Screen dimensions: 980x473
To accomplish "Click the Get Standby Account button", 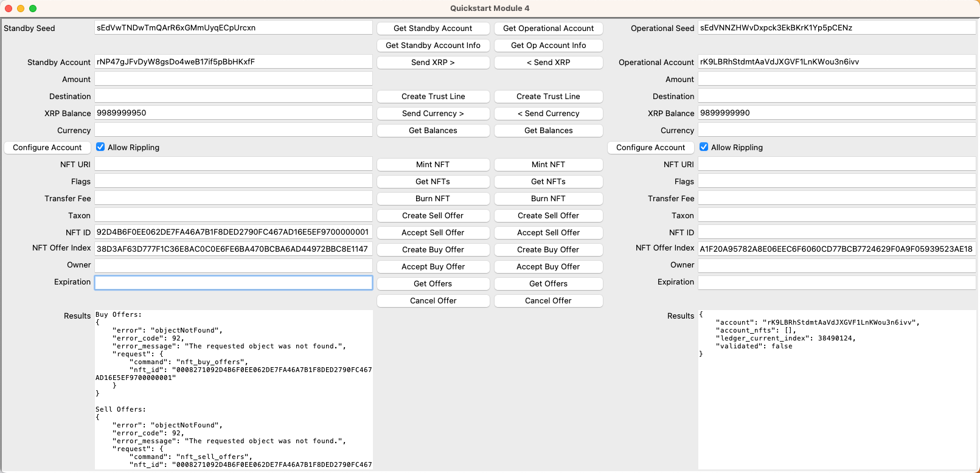I will click(433, 29).
